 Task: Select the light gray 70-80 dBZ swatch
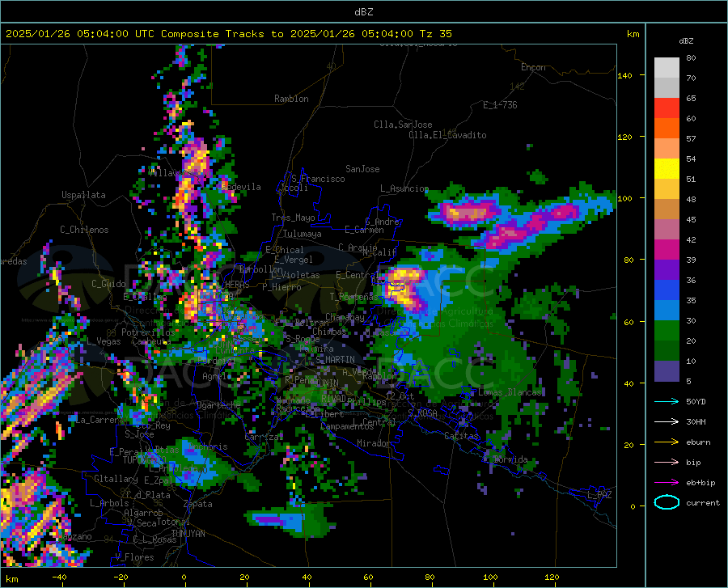click(x=667, y=68)
